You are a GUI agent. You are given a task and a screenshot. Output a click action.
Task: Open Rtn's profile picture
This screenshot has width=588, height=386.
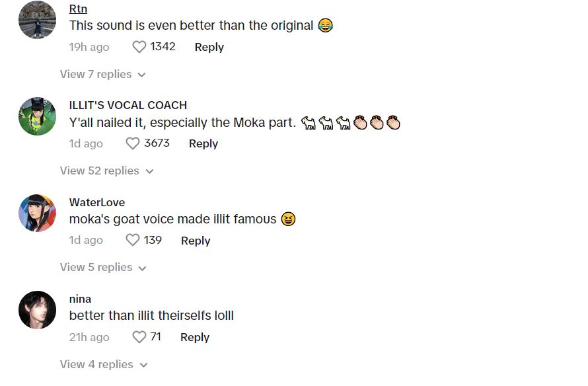[x=37, y=20]
